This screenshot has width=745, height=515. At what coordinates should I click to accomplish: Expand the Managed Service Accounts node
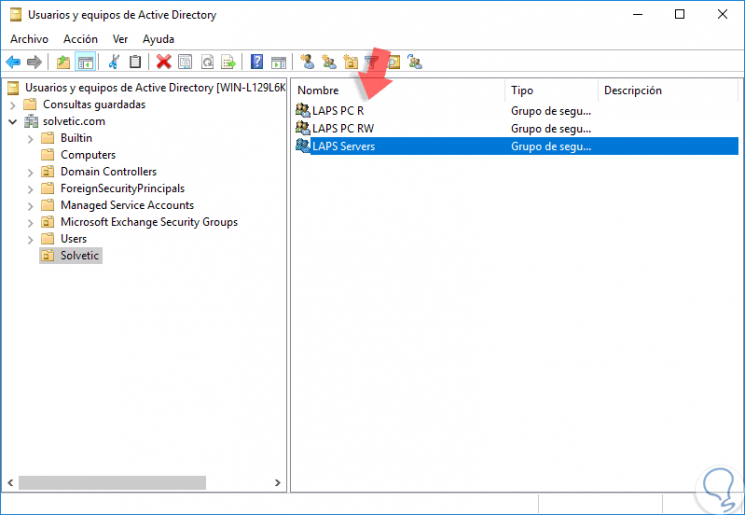(30, 206)
